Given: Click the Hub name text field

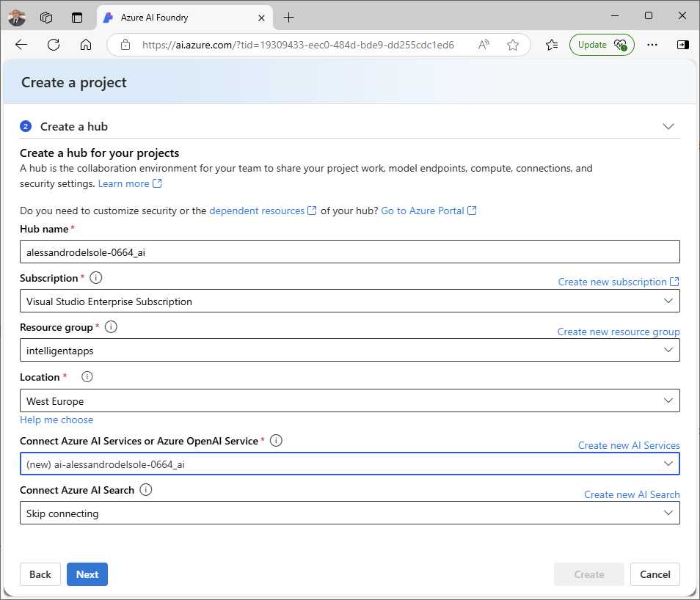Looking at the screenshot, I should tap(349, 252).
